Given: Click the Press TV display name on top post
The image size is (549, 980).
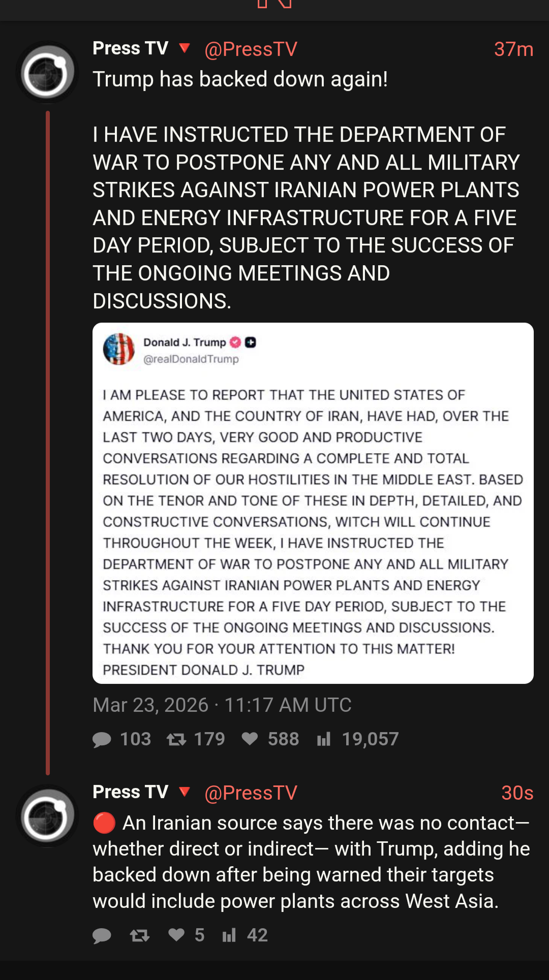Looking at the screenshot, I should click(x=130, y=48).
